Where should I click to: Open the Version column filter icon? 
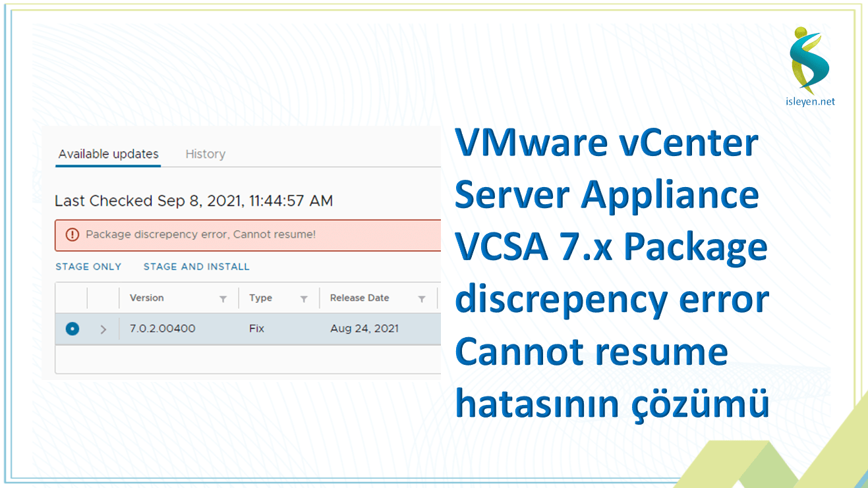pos(223,299)
